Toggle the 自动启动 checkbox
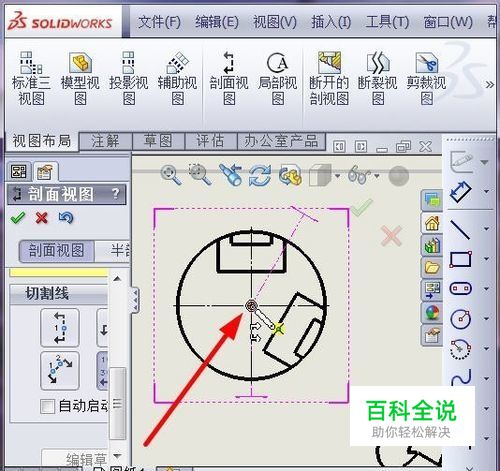The height and width of the screenshot is (471, 500). pyautogui.click(x=47, y=406)
